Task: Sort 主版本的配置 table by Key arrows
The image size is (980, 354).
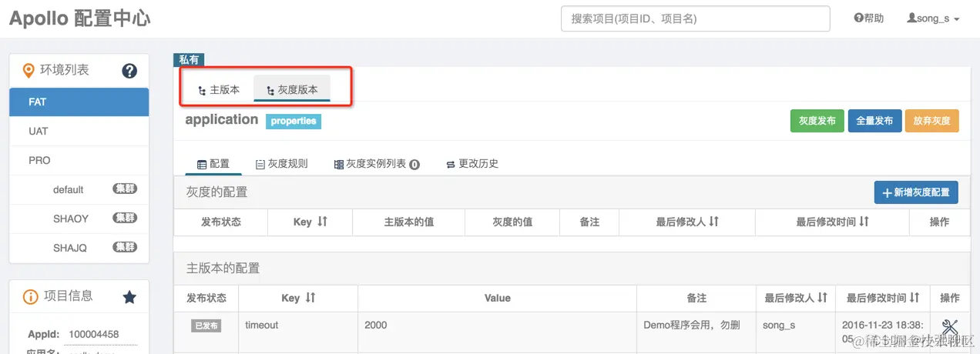Action: coord(310,298)
